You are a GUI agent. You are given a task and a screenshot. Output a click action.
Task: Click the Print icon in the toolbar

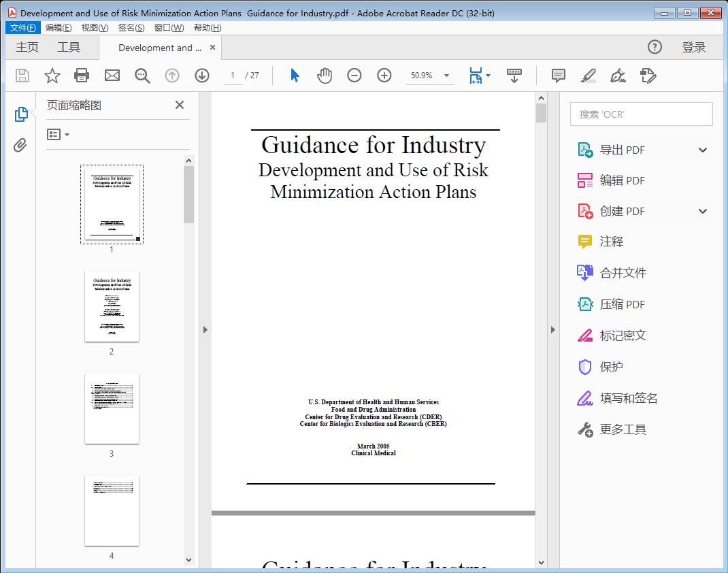(x=82, y=76)
